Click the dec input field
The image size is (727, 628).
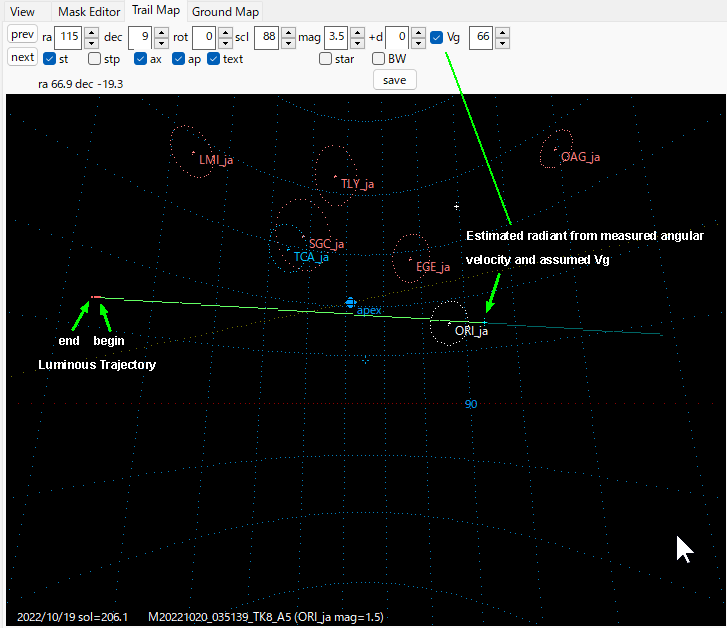pos(139,38)
